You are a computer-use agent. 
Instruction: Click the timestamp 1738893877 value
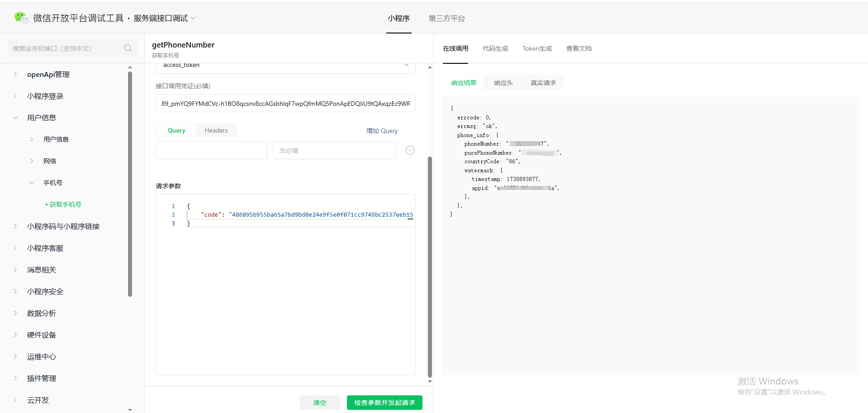[x=522, y=179]
